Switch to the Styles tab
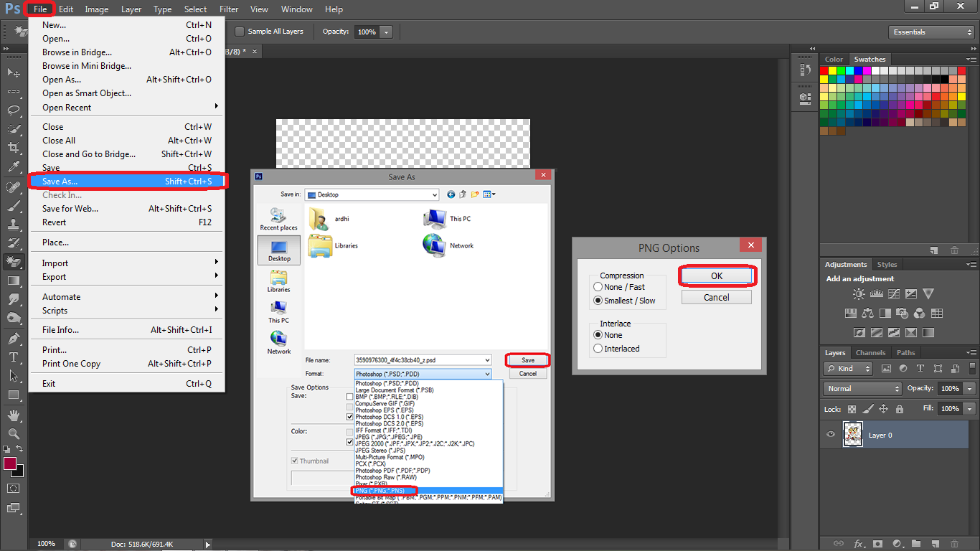 click(887, 265)
